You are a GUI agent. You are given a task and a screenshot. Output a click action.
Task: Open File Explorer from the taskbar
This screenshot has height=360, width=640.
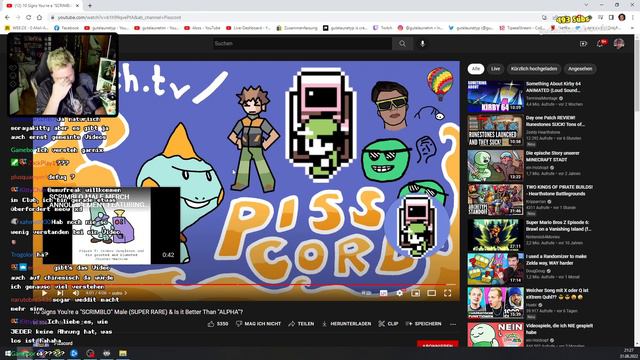point(123,353)
